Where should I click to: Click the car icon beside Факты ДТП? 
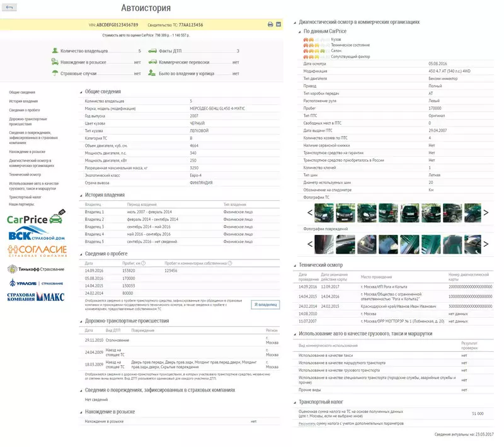coord(152,51)
